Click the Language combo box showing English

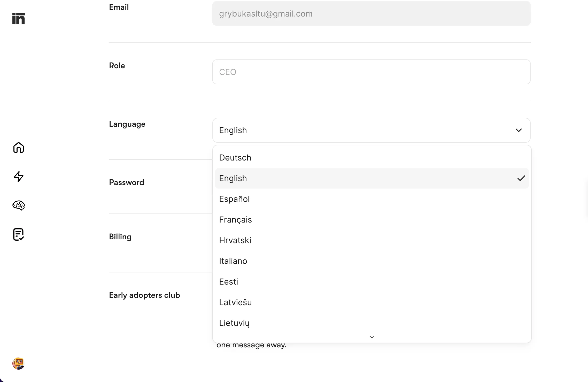[362, 130]
